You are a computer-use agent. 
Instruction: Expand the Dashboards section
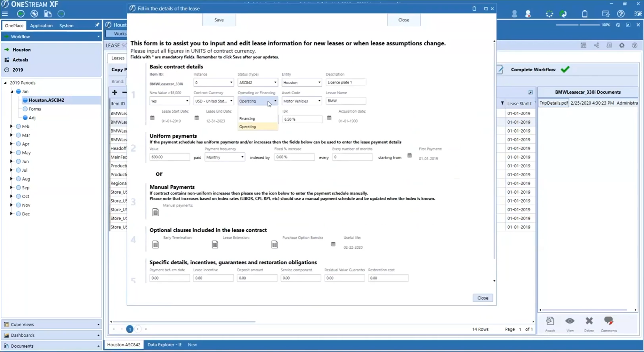click(x=51, y=335)
